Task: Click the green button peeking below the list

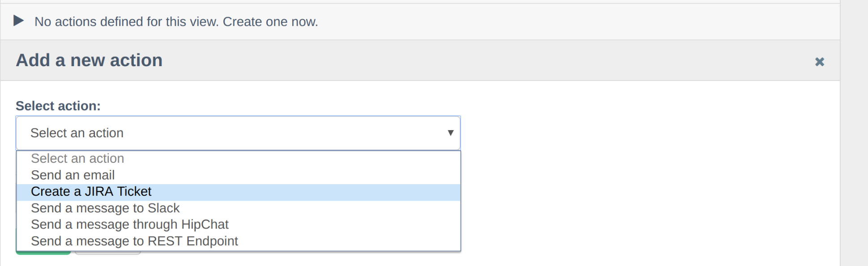Action: (x=43, y=253)
